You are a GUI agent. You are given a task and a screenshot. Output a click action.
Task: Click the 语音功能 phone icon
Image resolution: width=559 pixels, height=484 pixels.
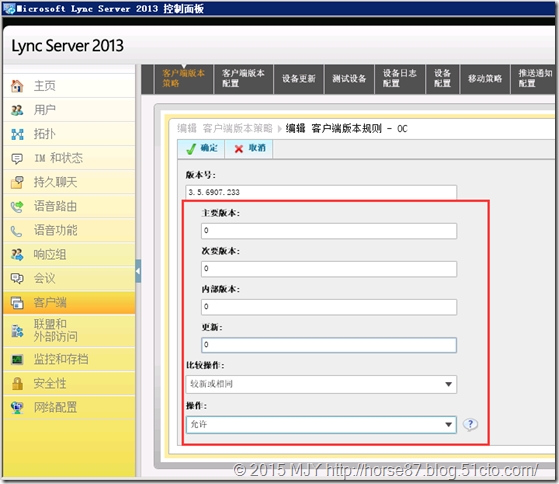pos(17,231)
